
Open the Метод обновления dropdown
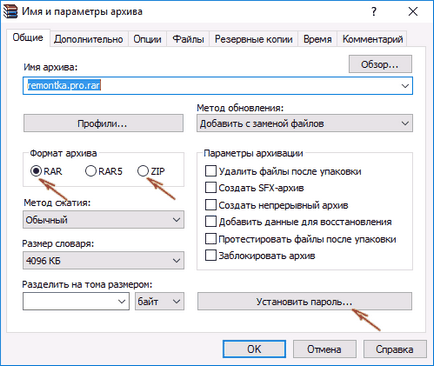point(304,123)
